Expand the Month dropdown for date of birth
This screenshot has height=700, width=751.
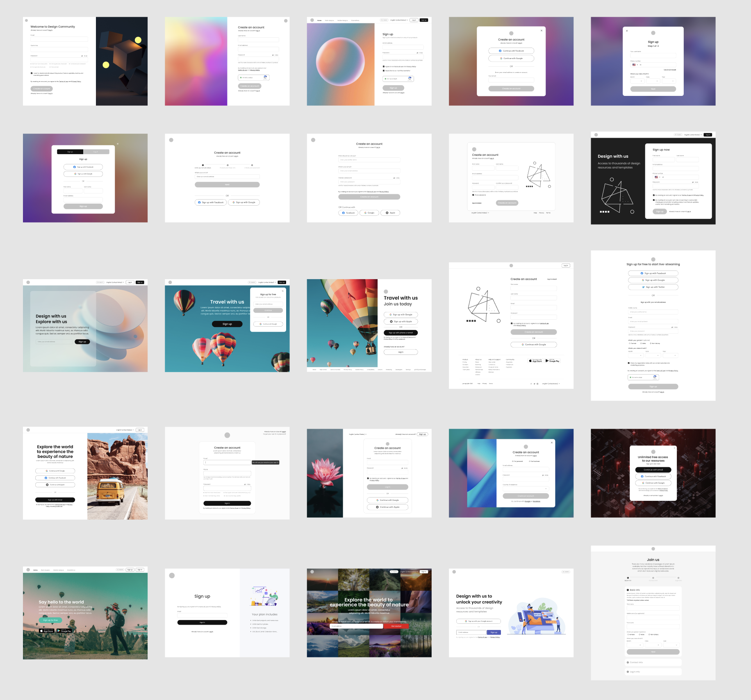tap(637, 81)
